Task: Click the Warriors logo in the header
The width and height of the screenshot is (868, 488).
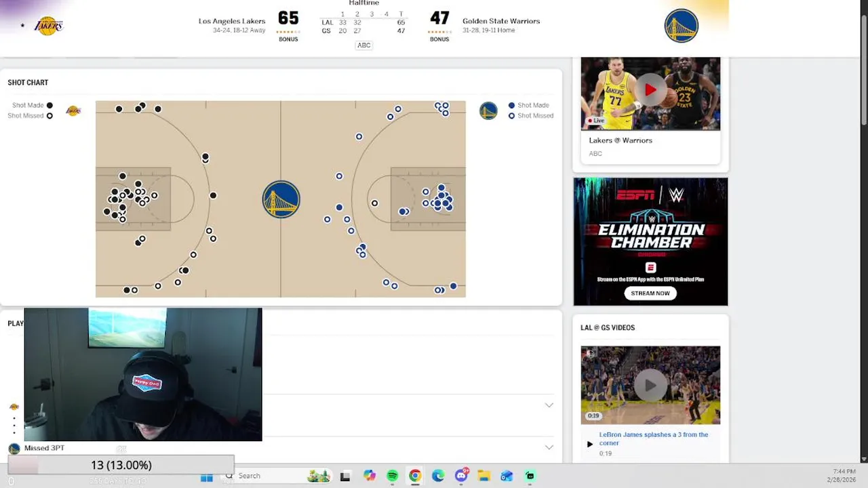Action: [681, 26]
